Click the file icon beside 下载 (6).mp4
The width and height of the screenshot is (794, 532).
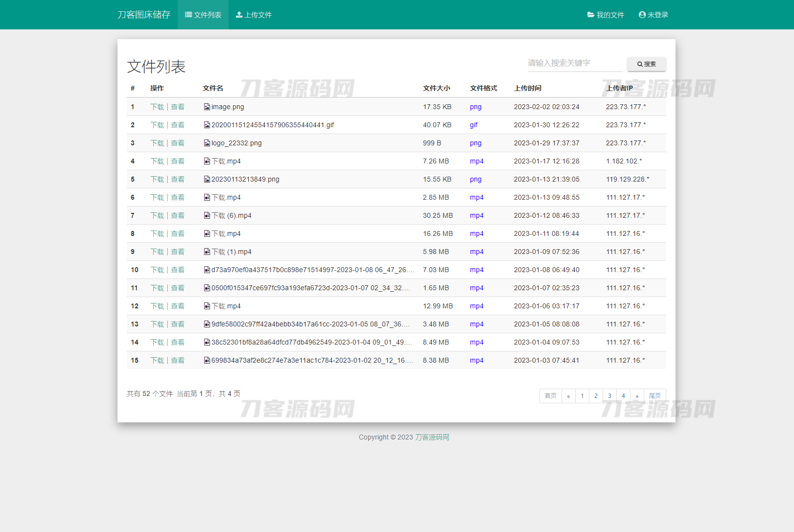pyautogui.click(x=207, y=215)
